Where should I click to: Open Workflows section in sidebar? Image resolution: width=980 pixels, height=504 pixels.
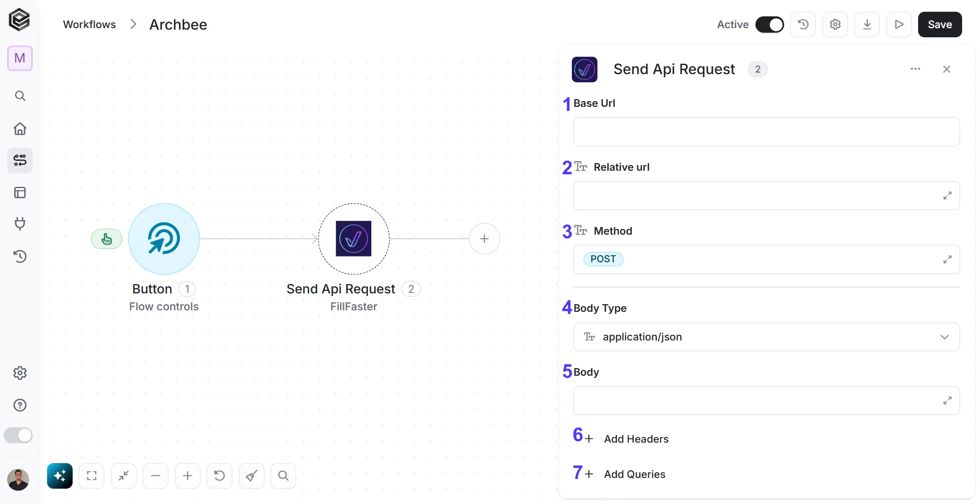click(20, 161)
